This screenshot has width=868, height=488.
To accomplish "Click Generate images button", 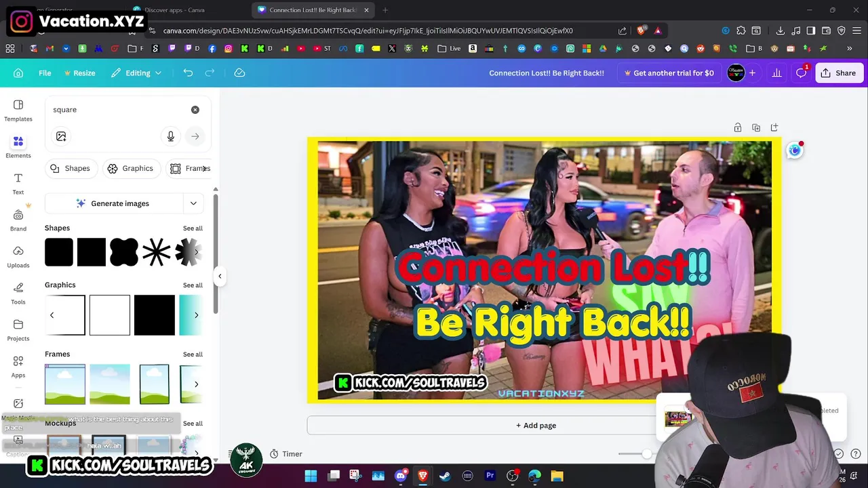I will pyautogui.click(x=114, y=203).
